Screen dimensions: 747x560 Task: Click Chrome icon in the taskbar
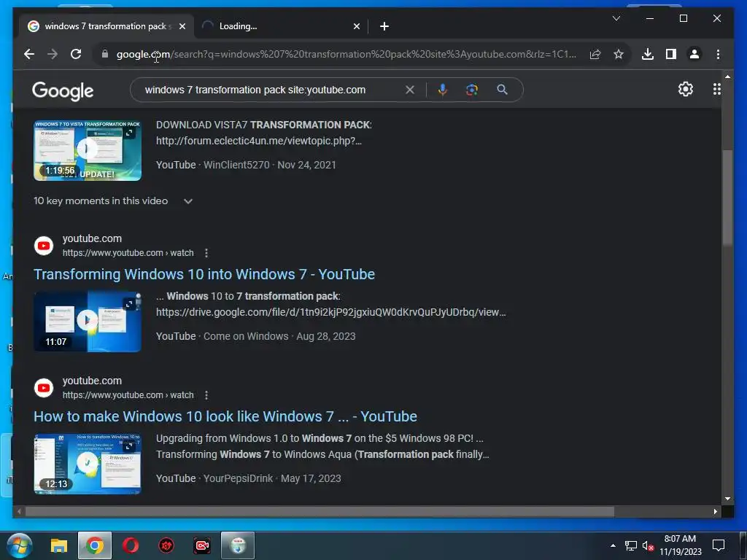pos(95,545)
